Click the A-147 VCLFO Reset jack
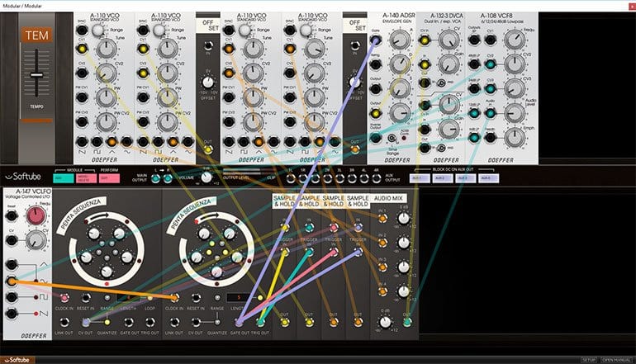 pyautogui.click(x=12, y=215)
